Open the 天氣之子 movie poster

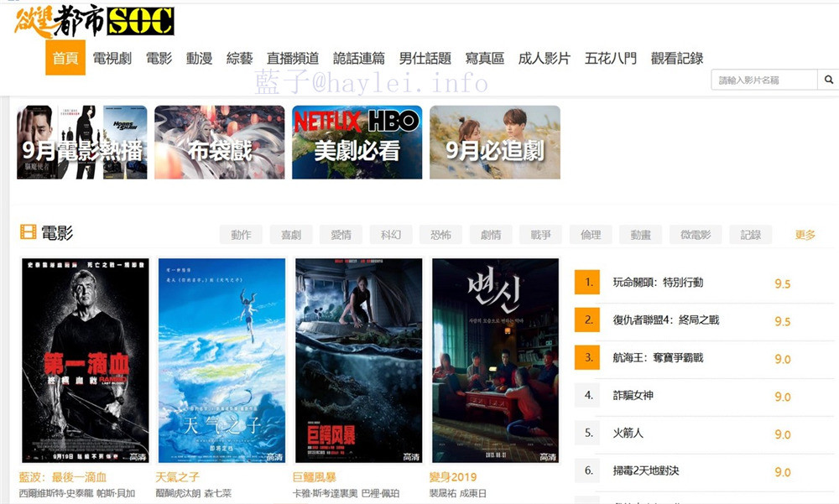tap(221, 361)
